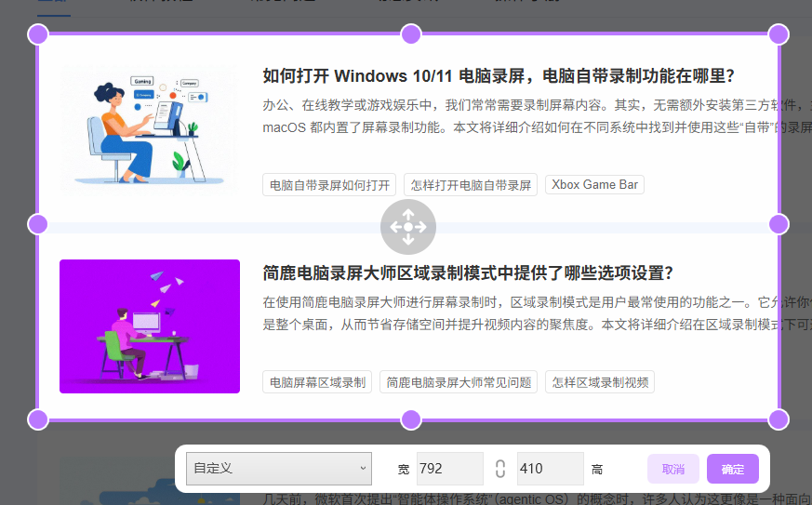Confirm the selection with the 确定 button
This screenshot has height=505, width=812.
pos(732,469)
